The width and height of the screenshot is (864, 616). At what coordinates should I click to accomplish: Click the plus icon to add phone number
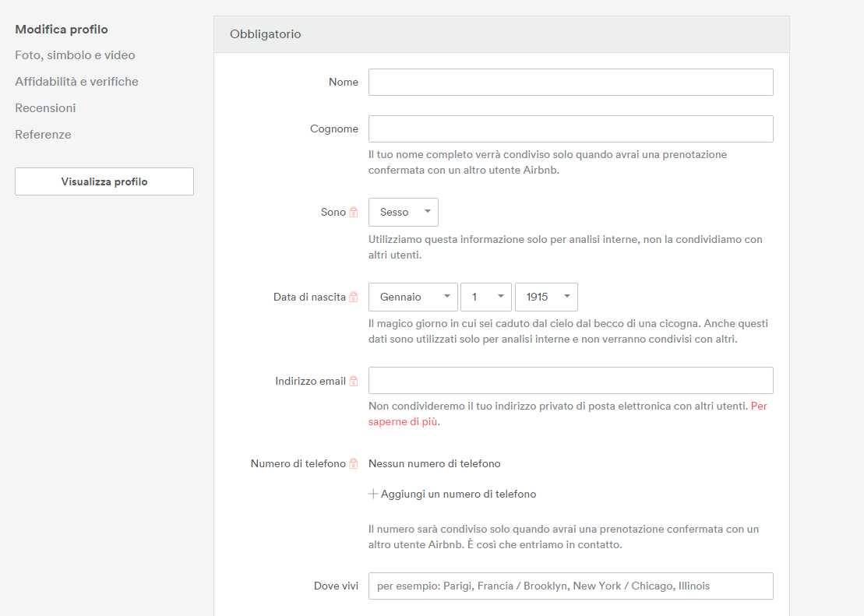click(373, 494)
